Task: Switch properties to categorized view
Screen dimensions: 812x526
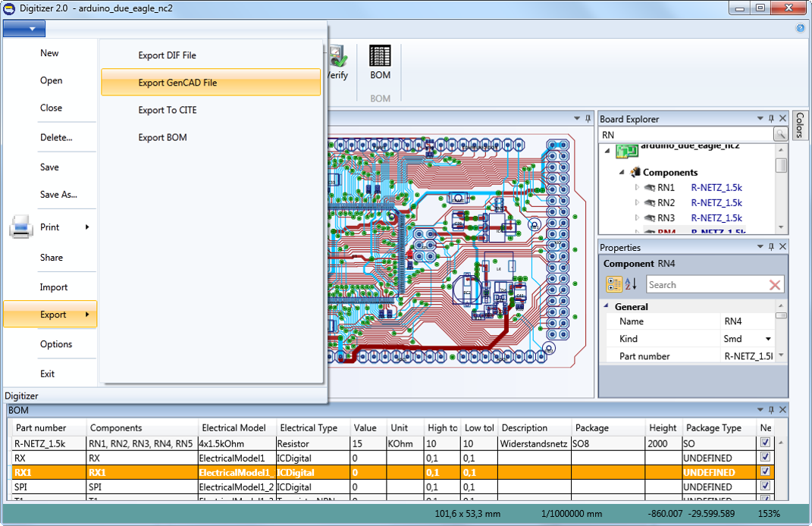Action: click(613, 284)
